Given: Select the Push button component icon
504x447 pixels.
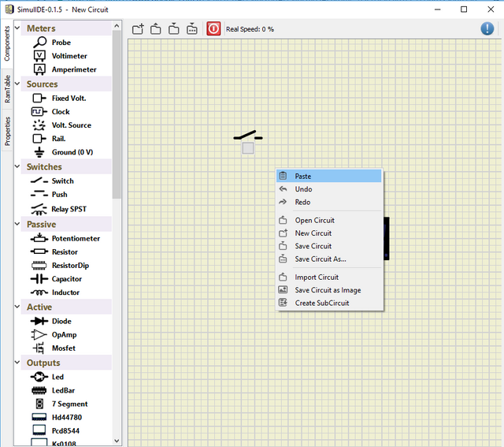Looking at the screenshot, I should 39,194.
